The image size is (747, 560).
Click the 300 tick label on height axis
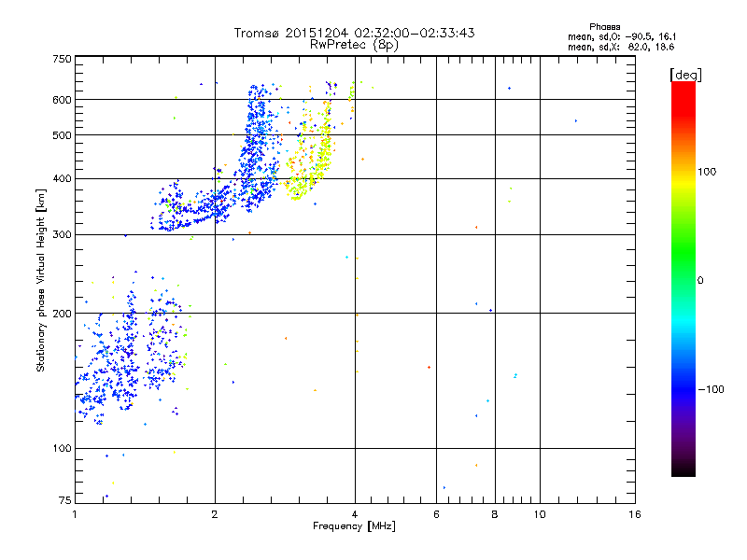click(x=62, y=234)
